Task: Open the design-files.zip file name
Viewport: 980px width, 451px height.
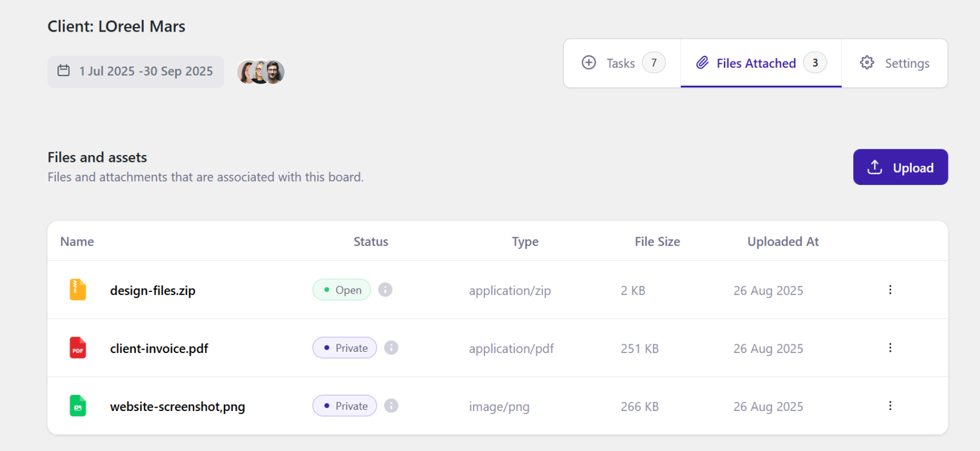Action: 153,291
